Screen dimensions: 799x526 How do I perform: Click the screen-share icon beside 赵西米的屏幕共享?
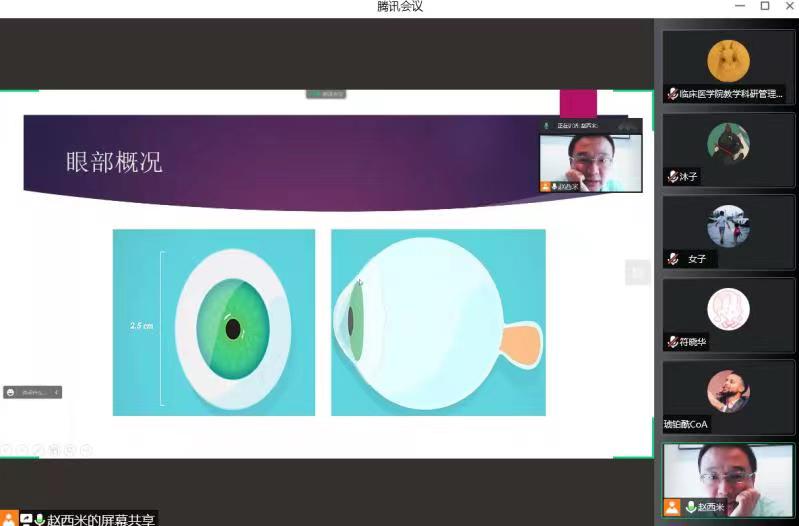tap(26, 519)
